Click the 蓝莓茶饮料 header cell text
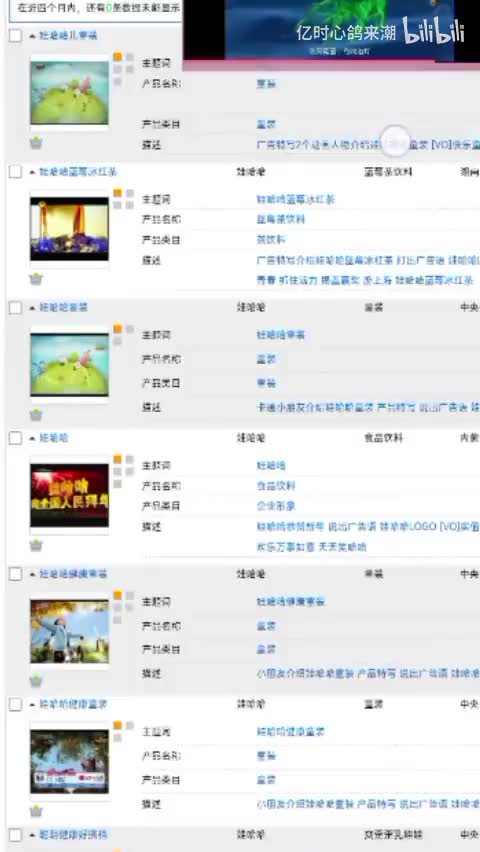This screenshot has height=852, width=480. (388, 172)
